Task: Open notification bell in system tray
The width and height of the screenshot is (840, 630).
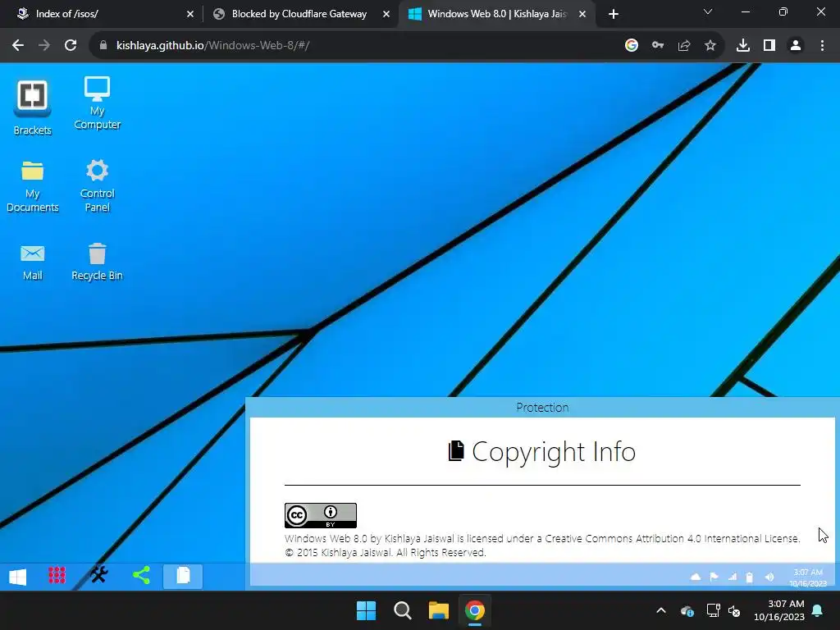Action: coord(818,610)
